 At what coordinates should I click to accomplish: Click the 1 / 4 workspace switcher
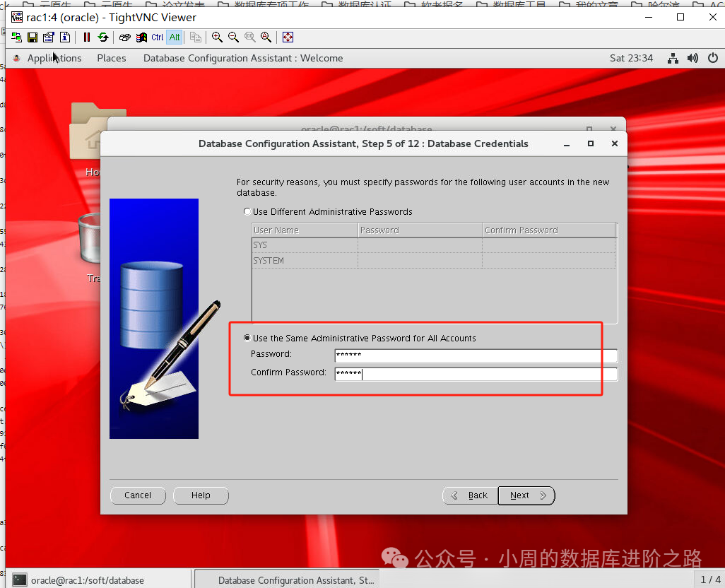pyautogui.click(x=710, y=580)
